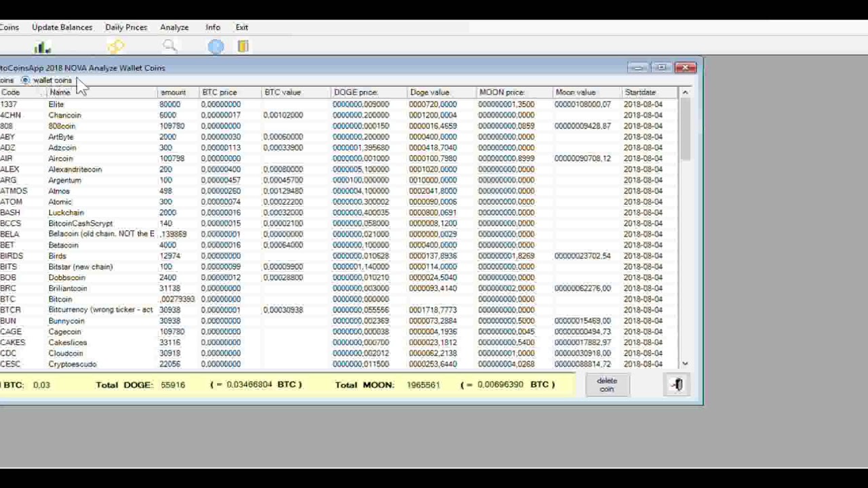Image resolution: width=868 pixels, height=488 pixels.
Task: Click the delete coin button
Action: pyautogui.click(x=607, y=384)
